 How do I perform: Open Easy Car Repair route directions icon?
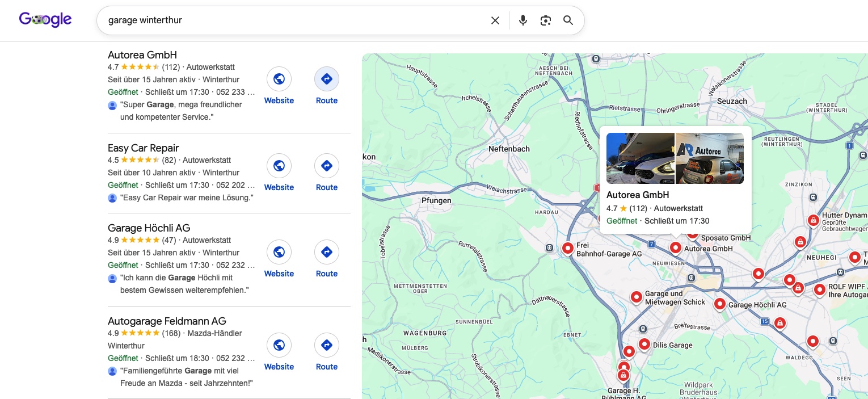[x=327, y=166]
